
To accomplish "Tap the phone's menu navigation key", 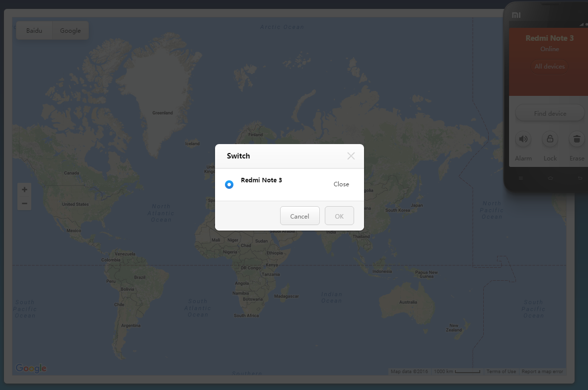I will click(520, 178).
